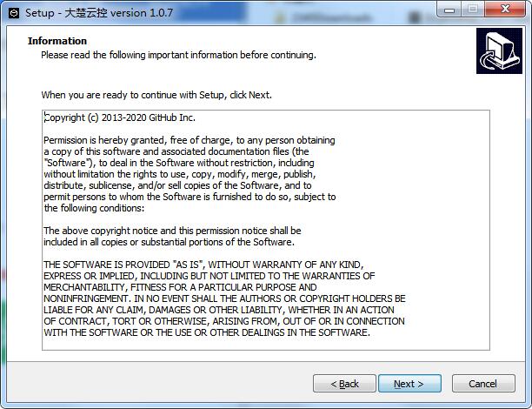The width and height of the screenshot is (532, 409).
Task: Click the disabled maximize button
Action: pos(473,9)
